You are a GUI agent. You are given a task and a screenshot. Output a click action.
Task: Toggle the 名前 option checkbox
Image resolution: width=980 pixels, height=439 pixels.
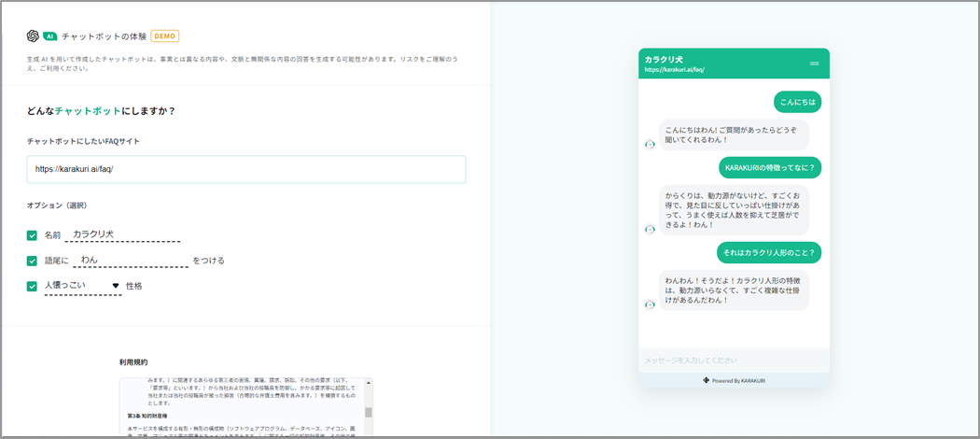[32, 235]
